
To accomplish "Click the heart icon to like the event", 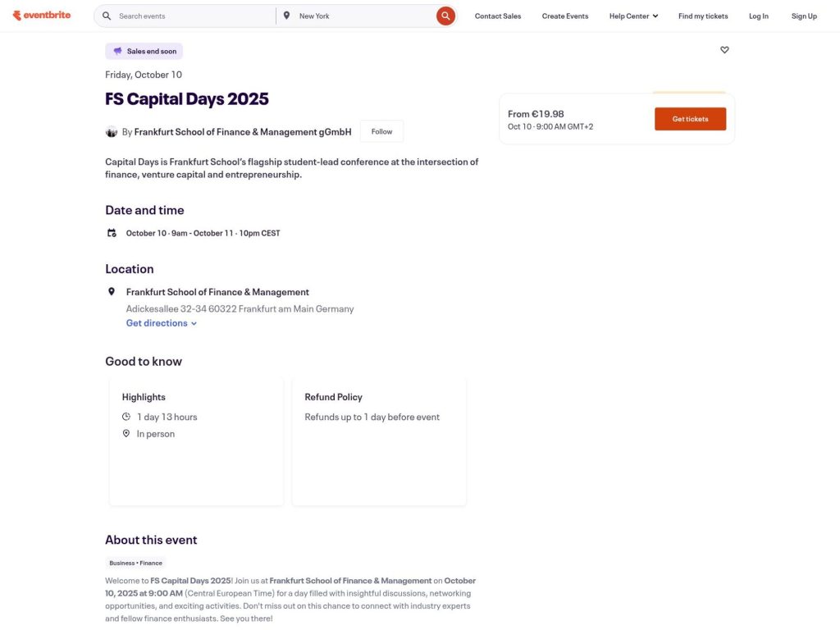I will [724, 49].
